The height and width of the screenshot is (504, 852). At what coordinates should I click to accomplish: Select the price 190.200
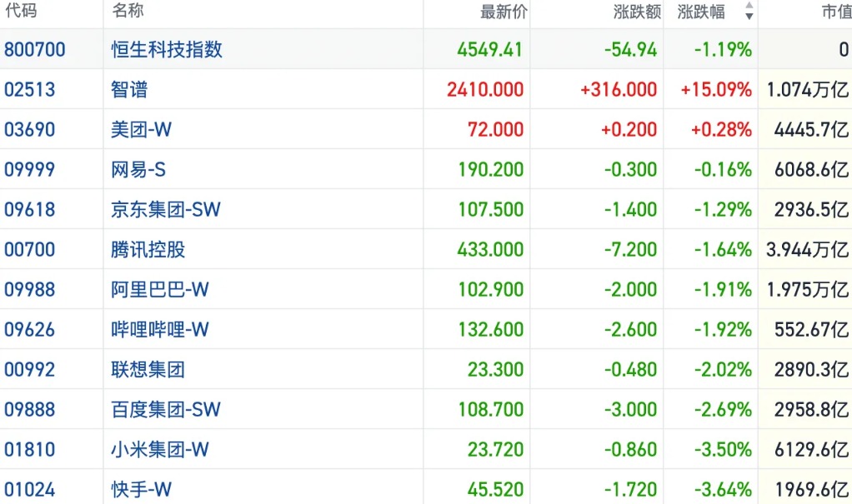click(491, 170)
